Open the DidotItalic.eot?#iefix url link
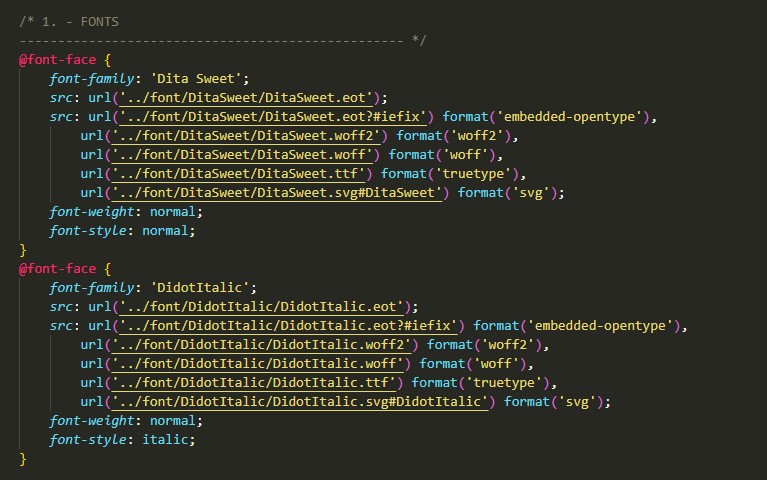767x480 pixels. point(288,326)
